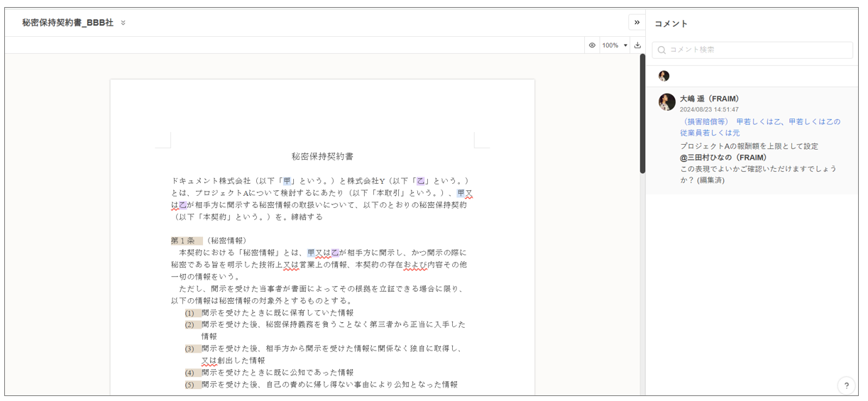Viewport: 868px width, 401px height.
Task: Click the コメント panel header
Action: pos(671,23)
